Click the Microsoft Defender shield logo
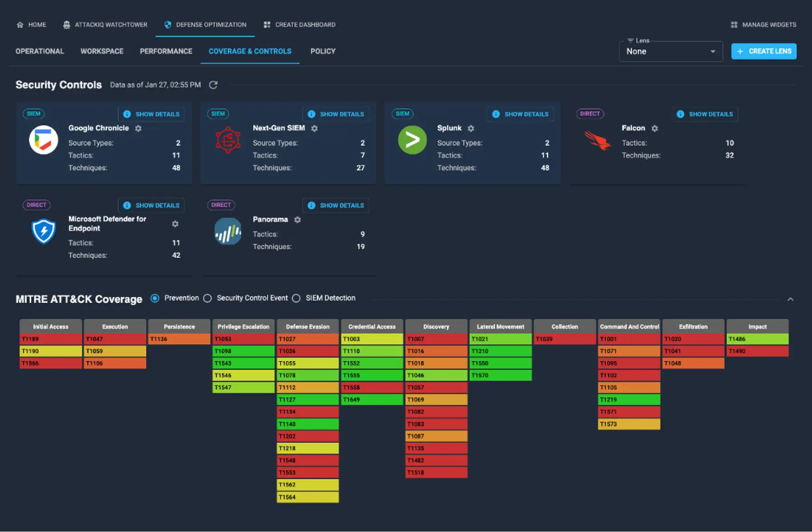 (44, 231)
